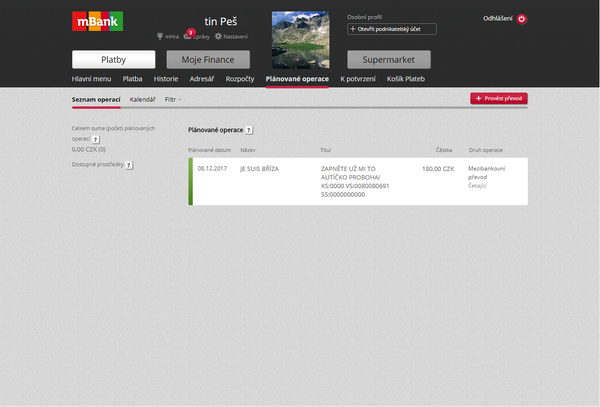Image resolution: width=600 pixels, height=407 pixels.
Task: Click the red Odhlášení power icon
Action: [521, 19]
